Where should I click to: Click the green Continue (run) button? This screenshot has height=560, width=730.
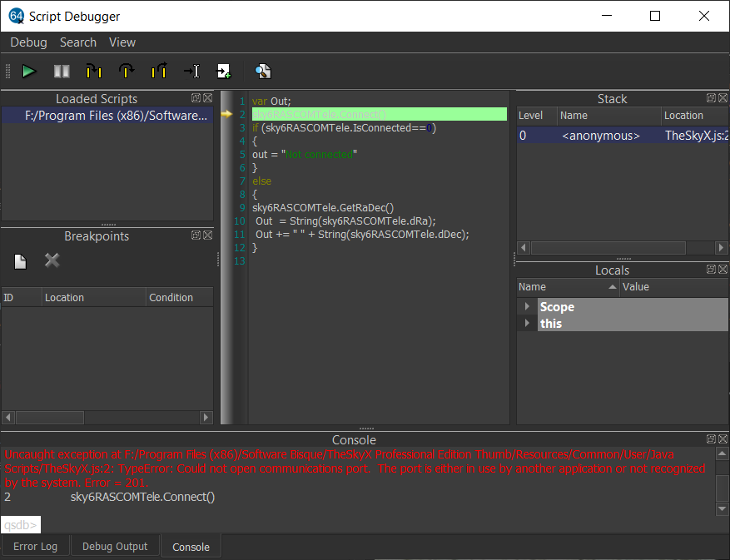(29, 72)
